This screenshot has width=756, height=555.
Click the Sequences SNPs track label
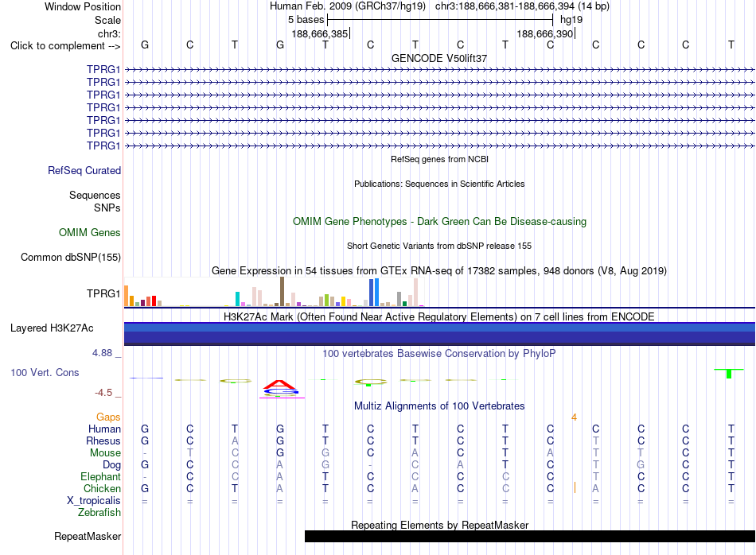click(x=95, y=201)
